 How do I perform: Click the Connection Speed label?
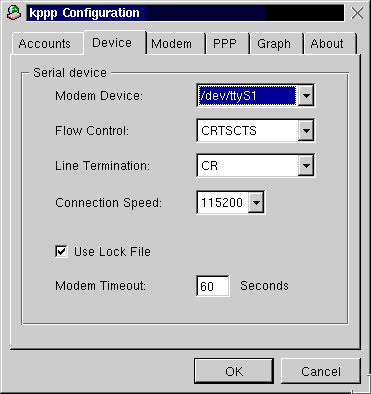109,203
